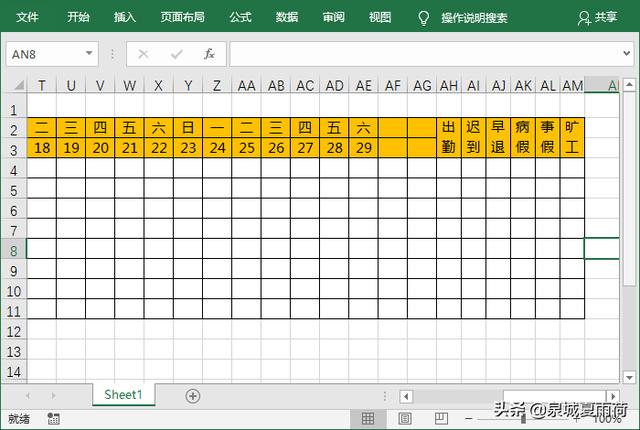Click the vertical scrollbar up arrow

(629, 85)
